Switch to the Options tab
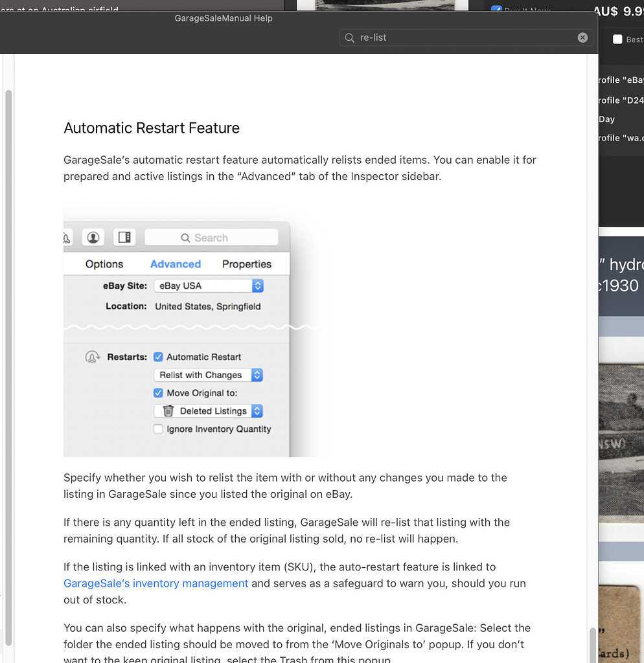 104,264
